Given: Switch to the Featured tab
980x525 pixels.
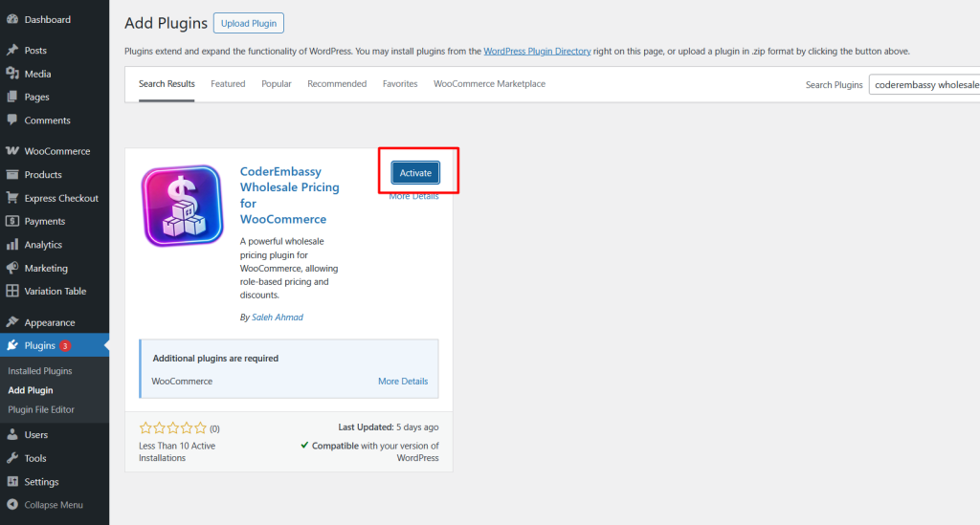Looking at the screenshot, I should (x=228, y=84).
